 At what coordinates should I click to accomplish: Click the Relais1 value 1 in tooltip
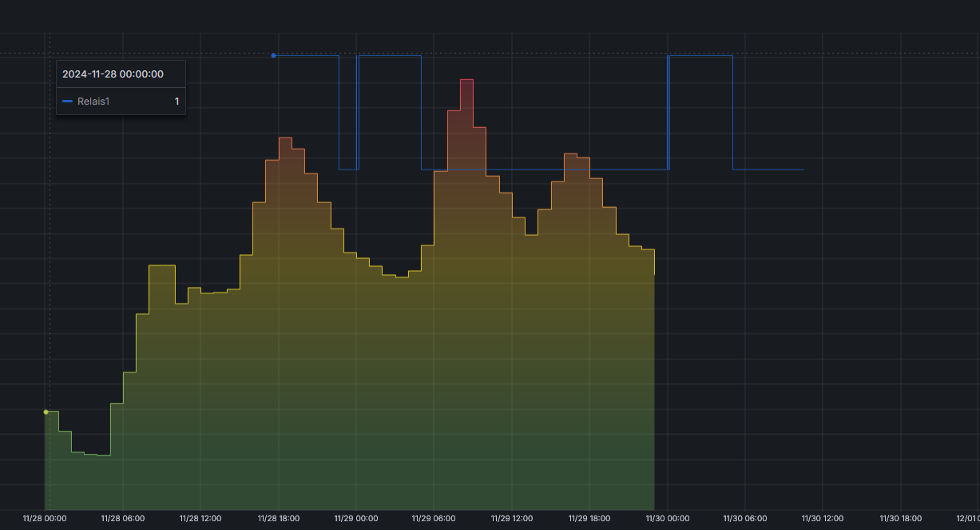177,102
